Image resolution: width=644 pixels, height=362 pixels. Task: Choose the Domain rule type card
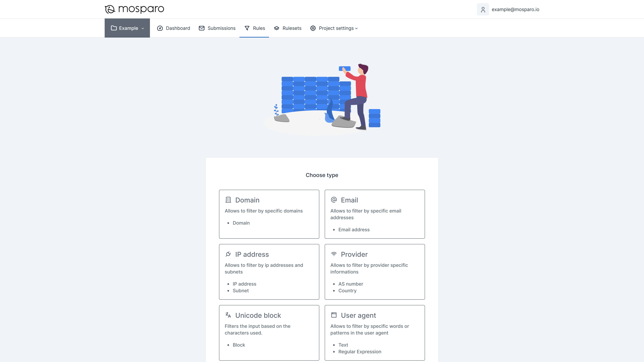point(269,214)
